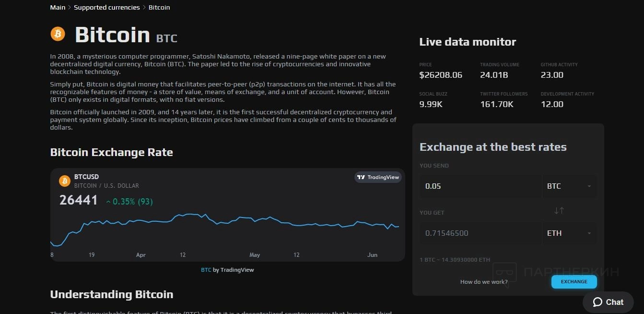Click the $26208.06 live price value

pos(440,75)
